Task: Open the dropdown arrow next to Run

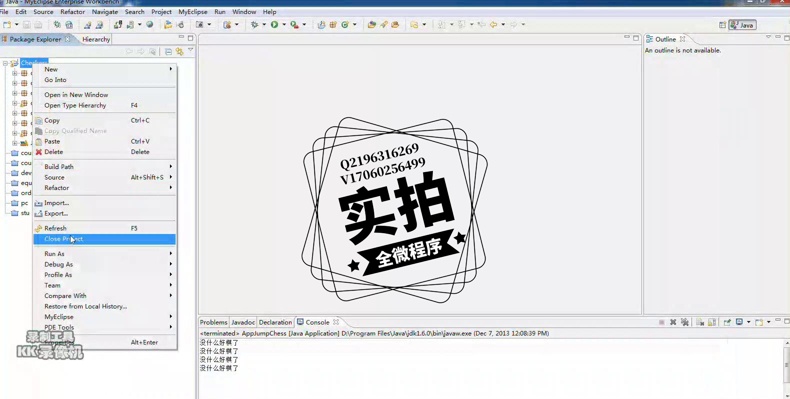Action: click(284, 25)
